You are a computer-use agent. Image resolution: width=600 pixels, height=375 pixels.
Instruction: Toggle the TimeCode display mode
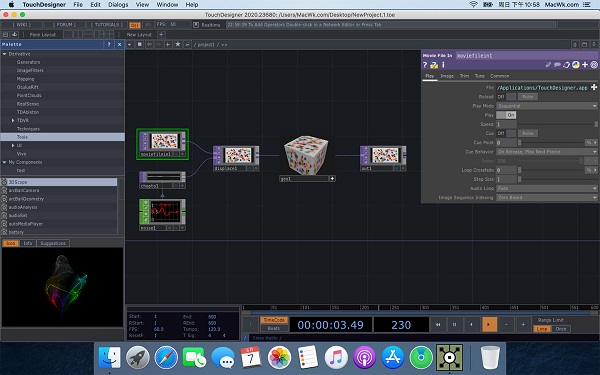point(274,320)
